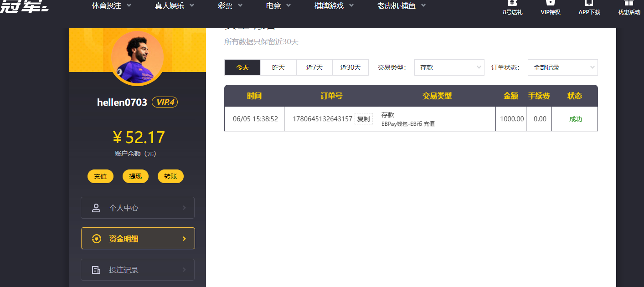Screen dimensions: 644x287
Task: Click the chevron on the 投注记录 row
Action: 184,270
